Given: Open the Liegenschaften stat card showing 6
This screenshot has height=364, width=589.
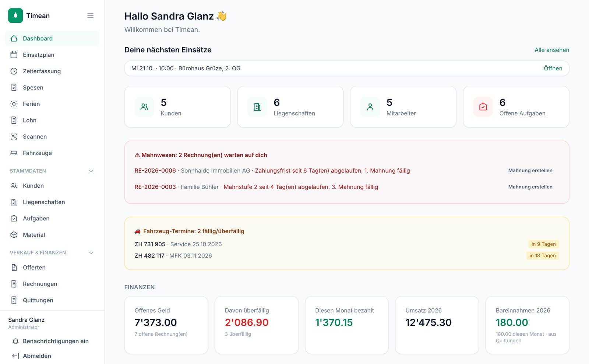Looking at the screenshot, I should [290, 107].
